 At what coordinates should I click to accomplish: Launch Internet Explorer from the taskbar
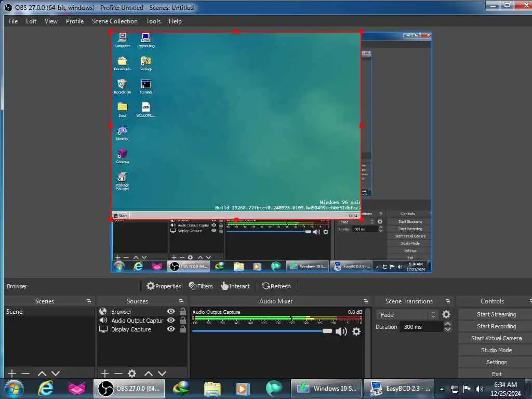click(46, 389)
